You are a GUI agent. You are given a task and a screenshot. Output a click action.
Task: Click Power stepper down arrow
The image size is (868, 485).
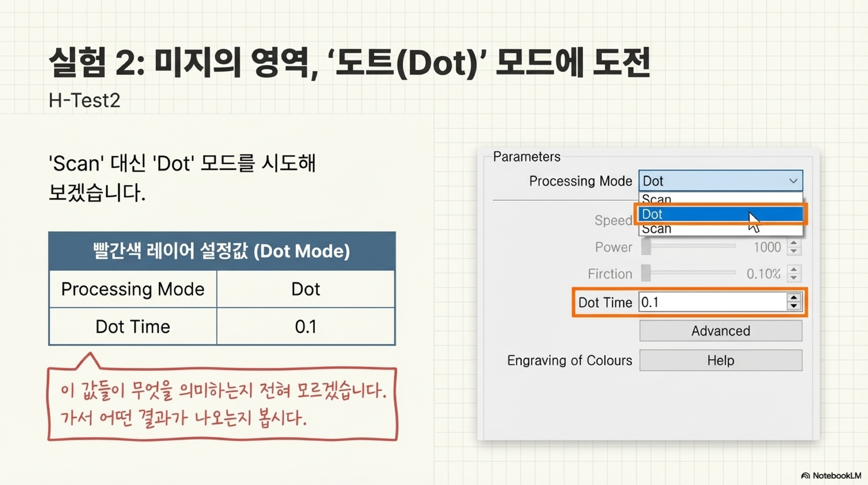[794, 251]
